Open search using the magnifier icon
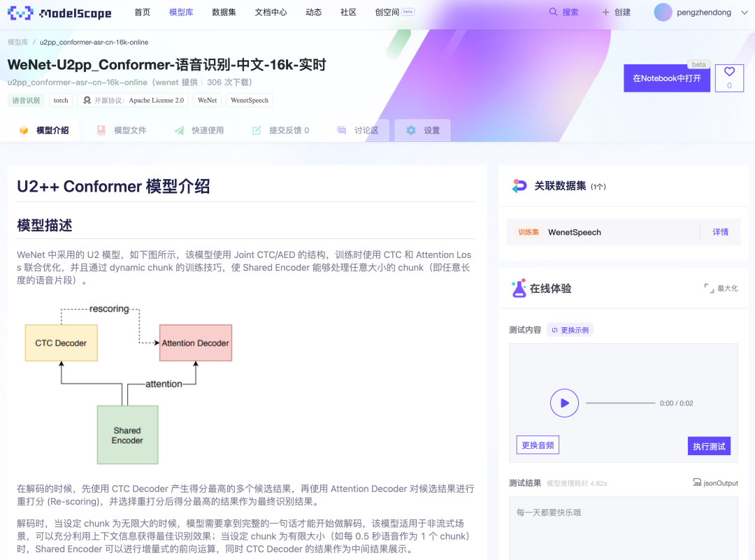This screenshot has height=560, width=755. [x=552, y=12]
